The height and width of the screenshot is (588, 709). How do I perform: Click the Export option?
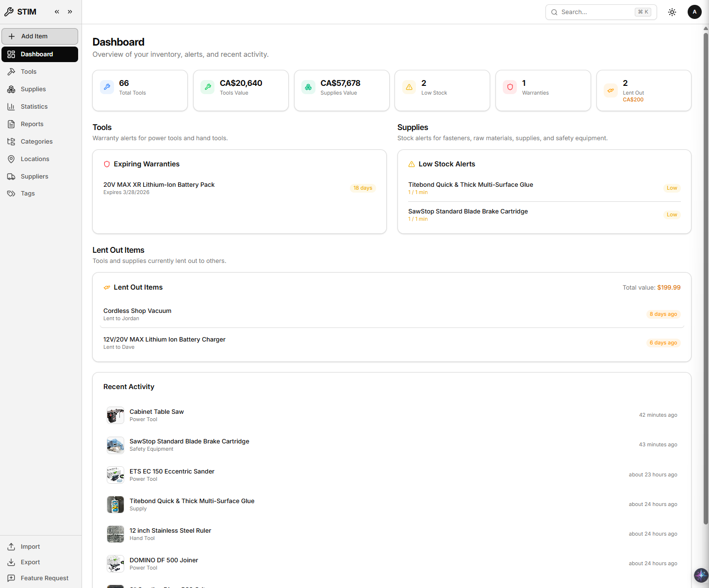point(30,562)
